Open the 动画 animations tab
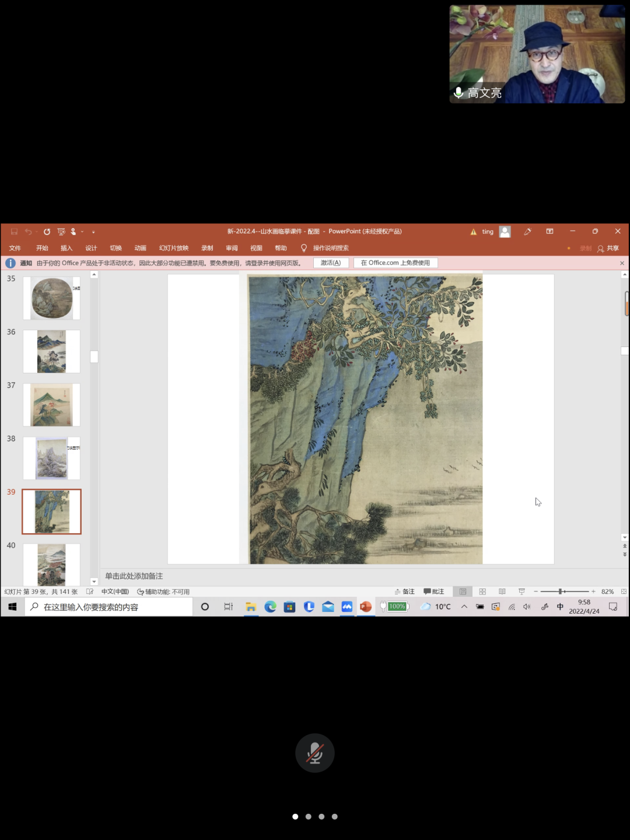The height and width of the screenshot is (840, 630). (140, 248)
